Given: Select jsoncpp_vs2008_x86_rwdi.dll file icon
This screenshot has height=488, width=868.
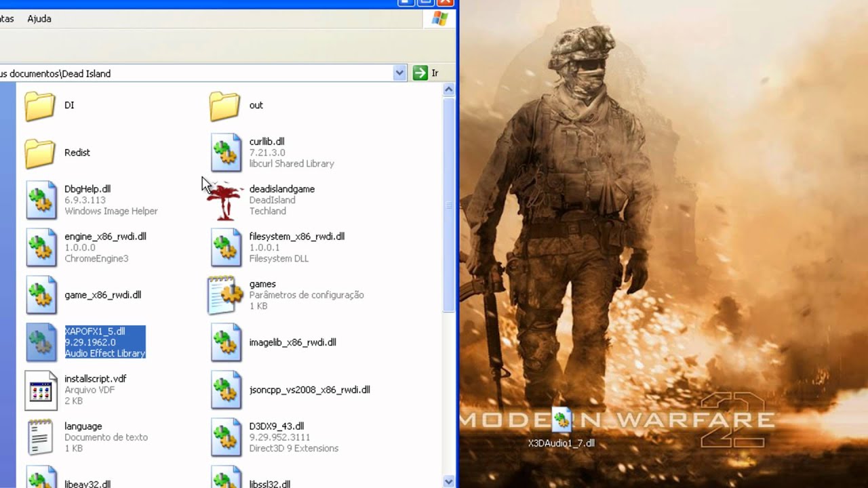Looking at the screenshot, I should pyautogui.click(x=226, y=390).
